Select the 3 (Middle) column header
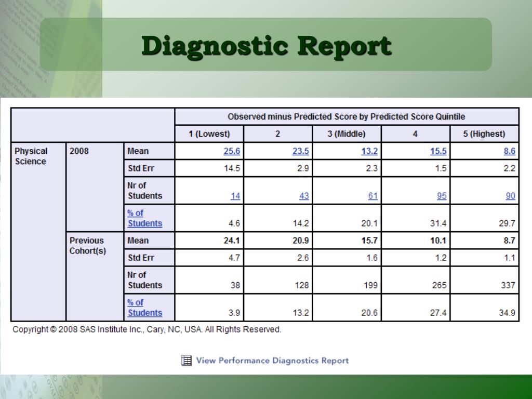This screenshot has width=532, height=399. tap(347, 134)
